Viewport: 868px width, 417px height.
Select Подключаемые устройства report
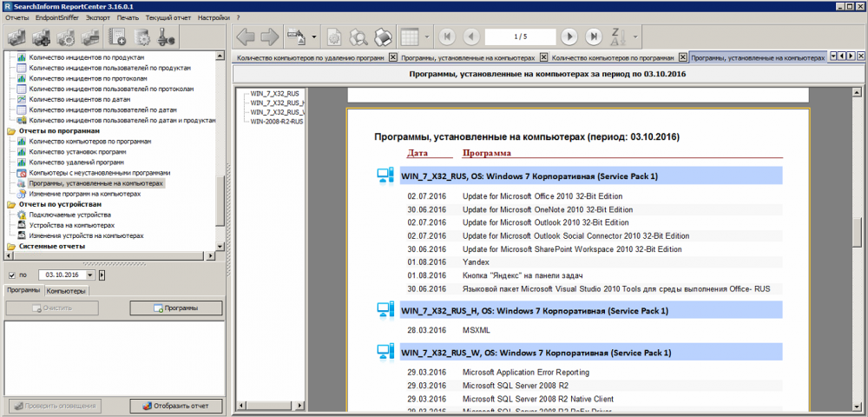point(70,215)
